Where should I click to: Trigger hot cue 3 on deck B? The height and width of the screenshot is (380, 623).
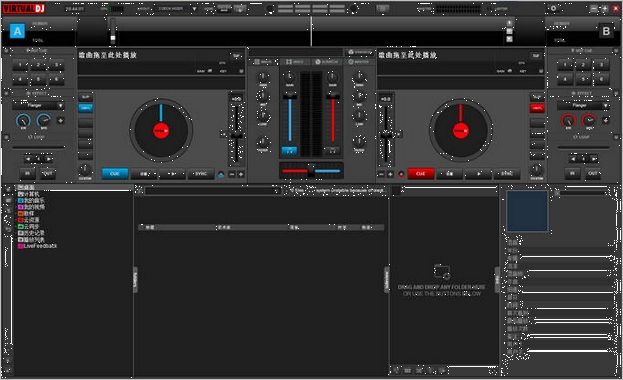click(601, 65)
